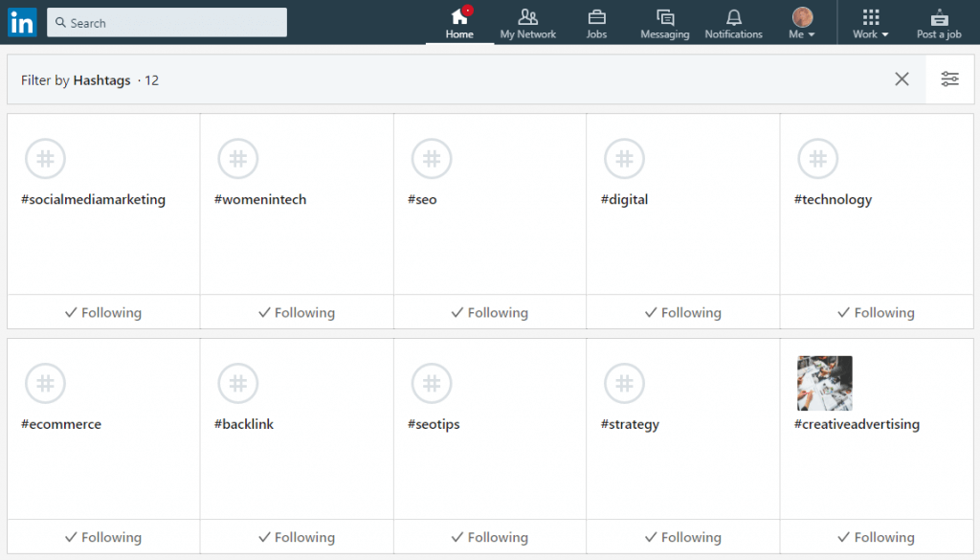The width and height of the screenshot is (980, 560).
Task: Click the #socialmediamarketing hashtag icon
Action: point(45,159)
